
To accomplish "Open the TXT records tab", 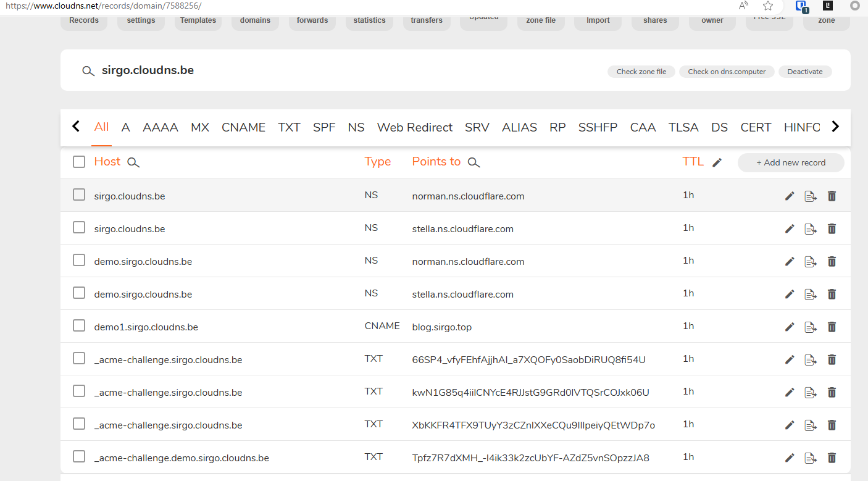I will point(289,127).
